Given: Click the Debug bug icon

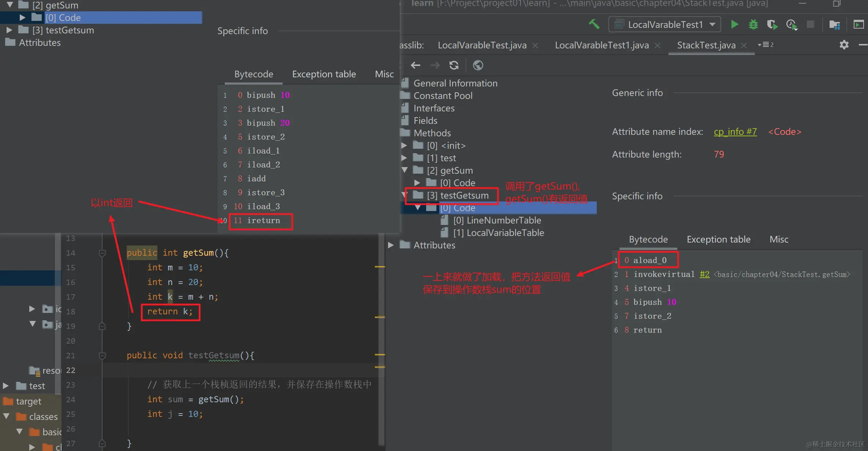Looking at the screenshot, I should (x=753, y=25).
